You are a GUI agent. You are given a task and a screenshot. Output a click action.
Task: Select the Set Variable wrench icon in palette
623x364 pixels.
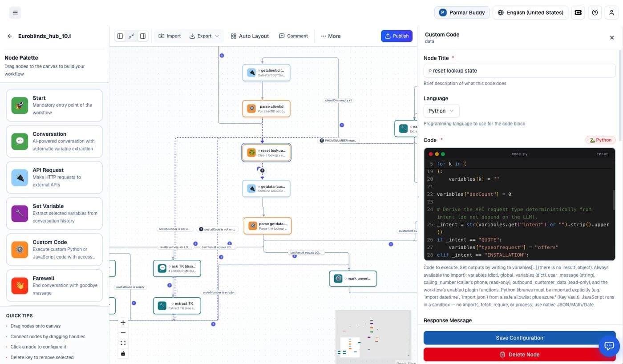click(x=20, y=214)
